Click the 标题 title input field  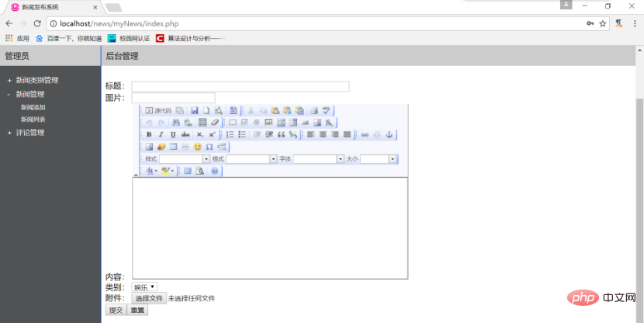[x=241, y=86]
